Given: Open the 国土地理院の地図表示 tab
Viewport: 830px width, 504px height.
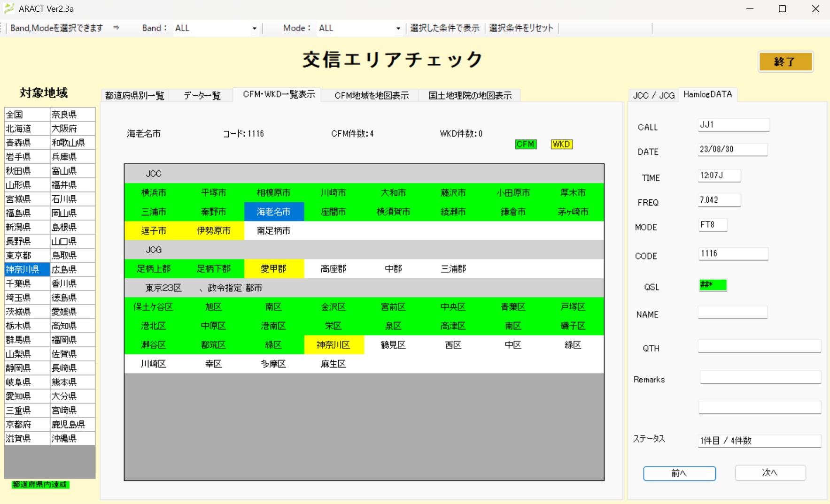Looking at the screenshot, I should point(470,95).
